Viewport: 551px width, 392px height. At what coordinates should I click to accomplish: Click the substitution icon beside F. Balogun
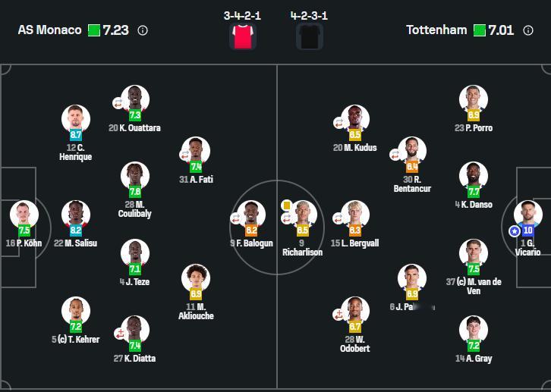[235, 218]
